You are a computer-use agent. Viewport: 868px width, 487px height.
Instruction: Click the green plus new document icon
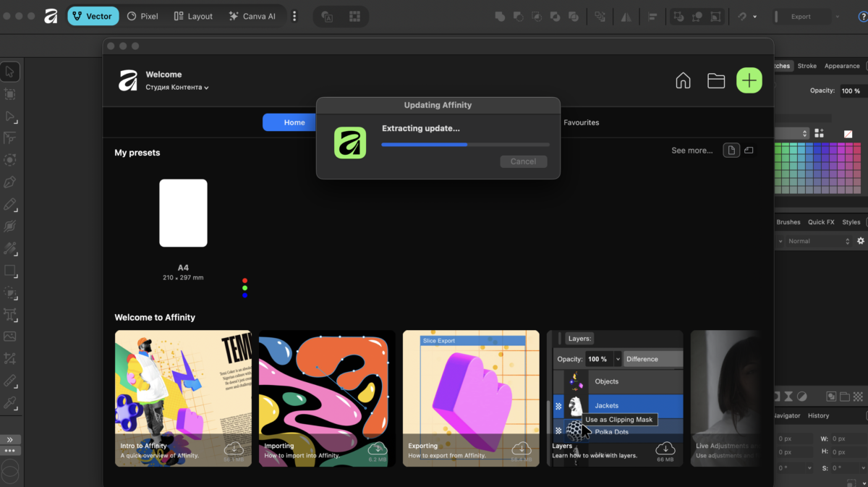[749, 80]
